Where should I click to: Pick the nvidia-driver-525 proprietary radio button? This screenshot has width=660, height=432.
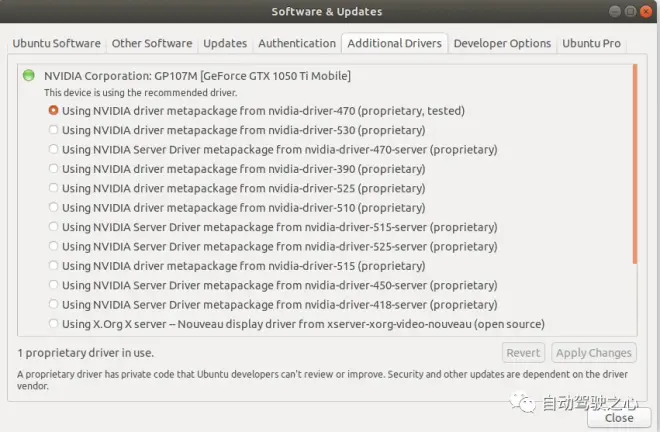(53, 188)
